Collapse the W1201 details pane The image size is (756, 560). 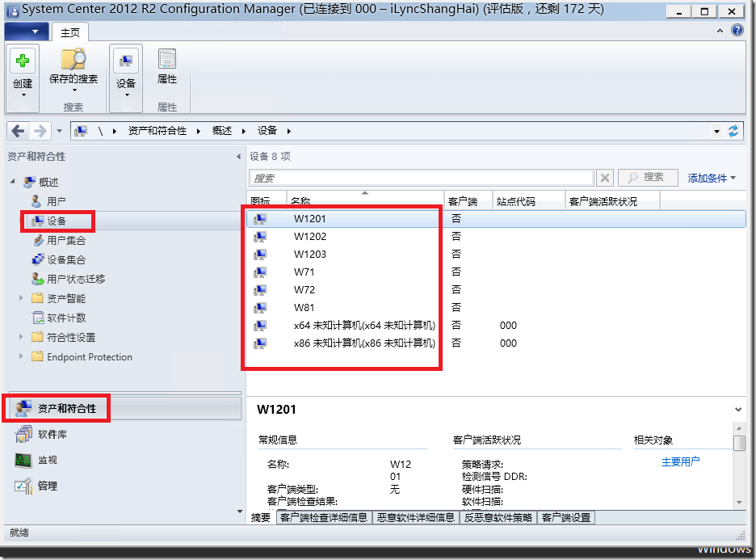pyautogui.click(x=737, y=410)
